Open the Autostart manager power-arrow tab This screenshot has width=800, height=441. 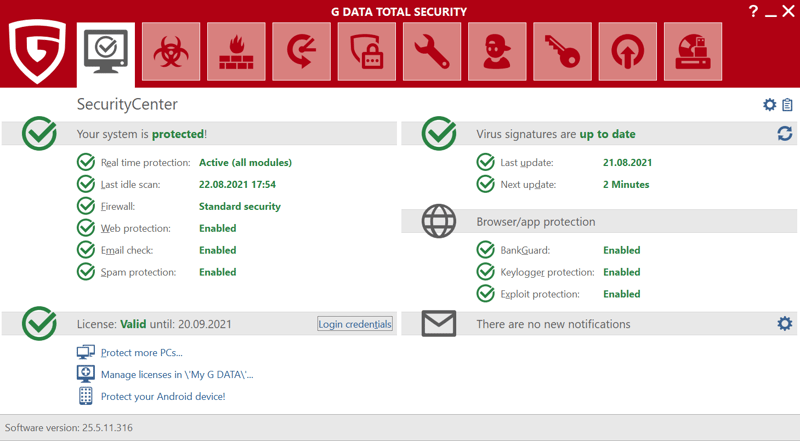(x=628, y=52)
